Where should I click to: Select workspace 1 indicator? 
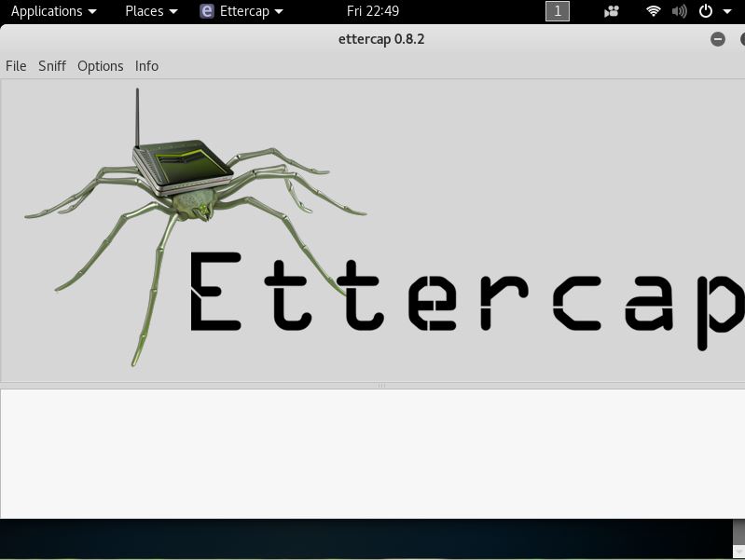point(558,11)
